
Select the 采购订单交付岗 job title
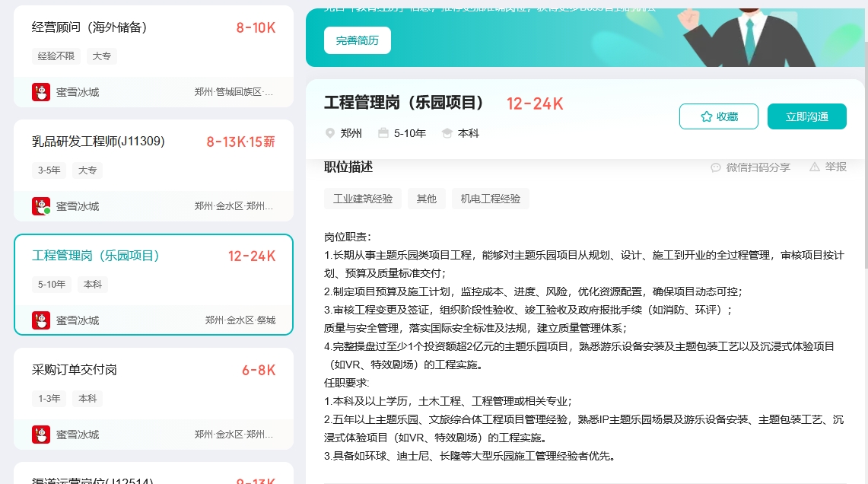(75, 370)
